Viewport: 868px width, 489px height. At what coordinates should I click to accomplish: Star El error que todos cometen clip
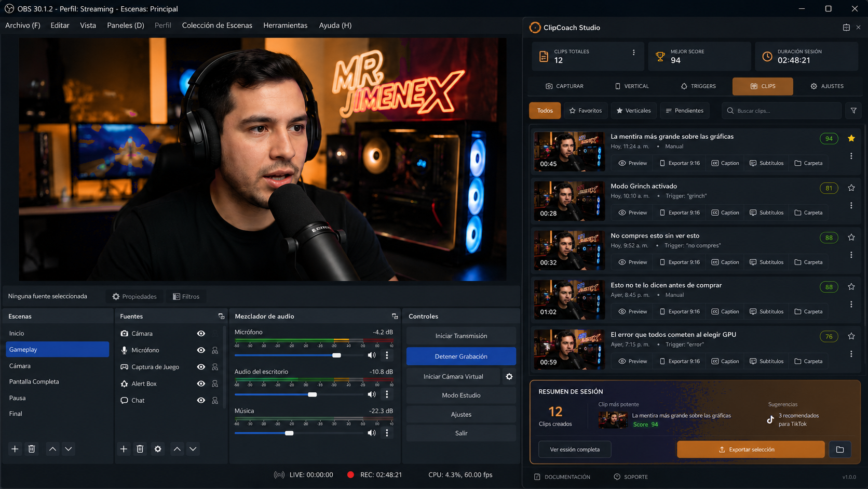coord(851,336)
